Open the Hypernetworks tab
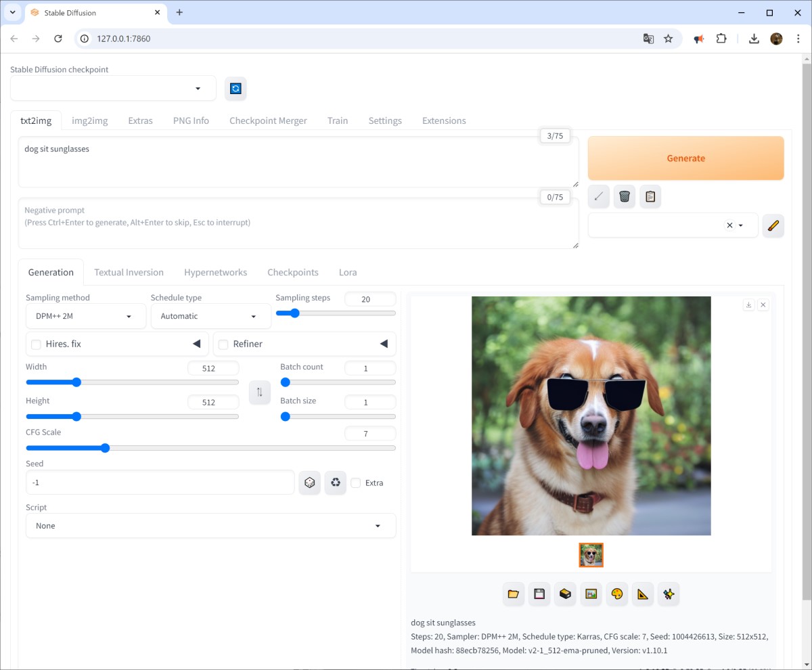The image size is (812, 670). [x=215, y=272]
